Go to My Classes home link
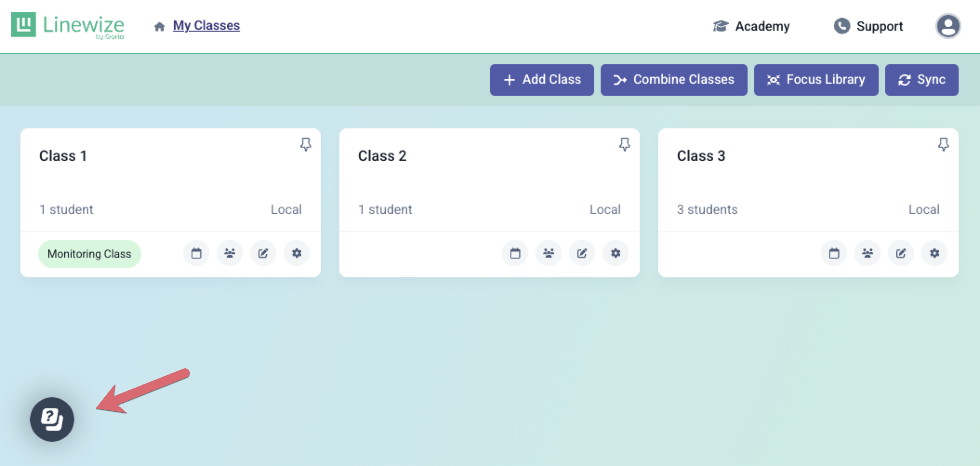Image resolution: width=980 pixels, height=466 pixels. point(206,26)
